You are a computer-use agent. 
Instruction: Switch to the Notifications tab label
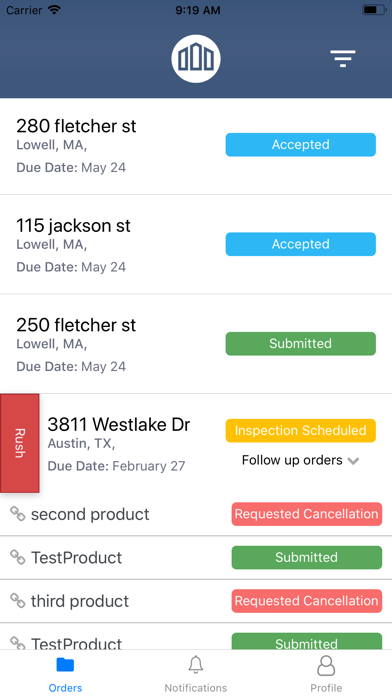point(196,688)
